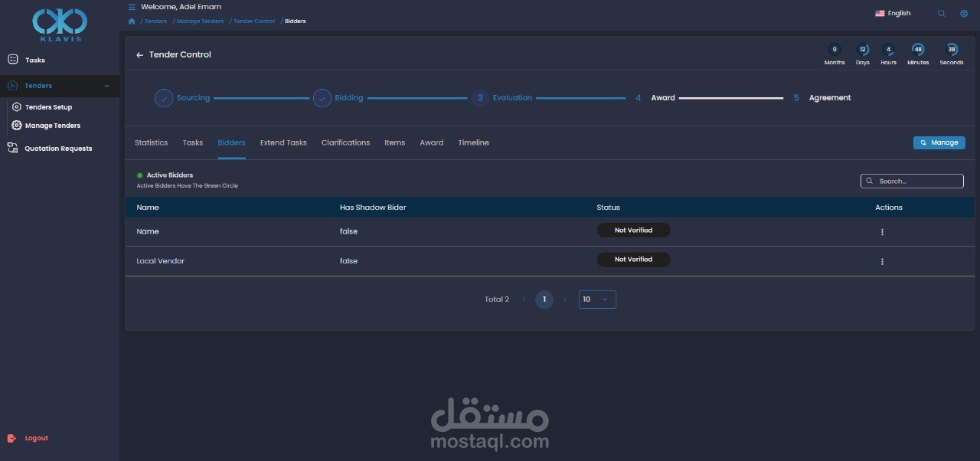Click the US flag language icon
The image size is (980, 461).
click(880, 13)
